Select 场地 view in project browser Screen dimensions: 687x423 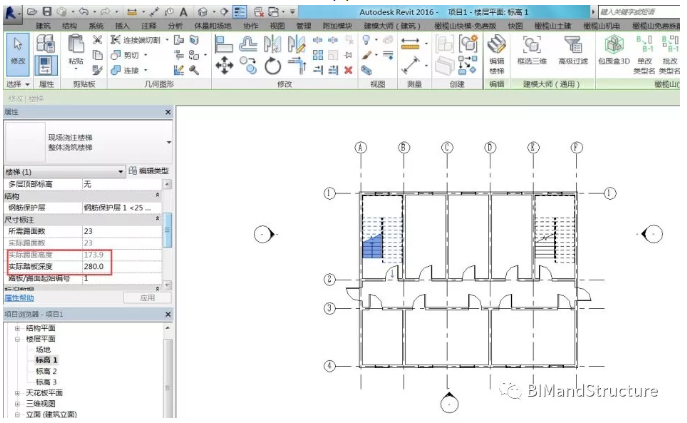coord(43,350)
